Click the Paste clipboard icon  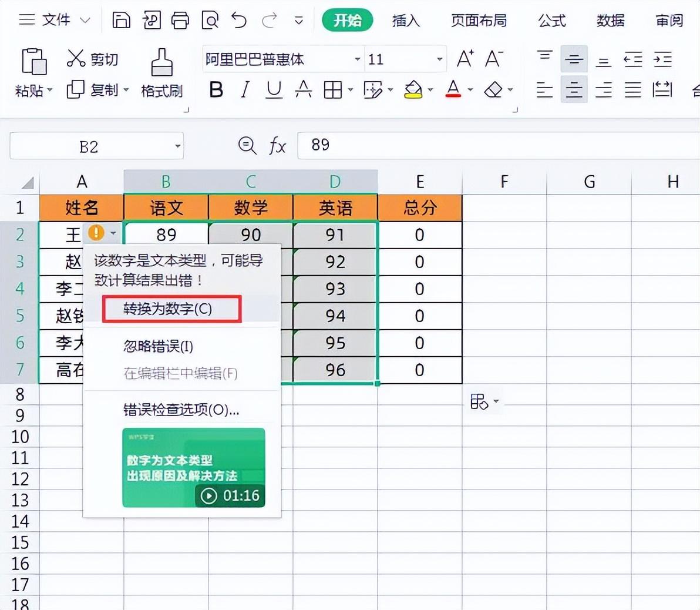(34, 61)
